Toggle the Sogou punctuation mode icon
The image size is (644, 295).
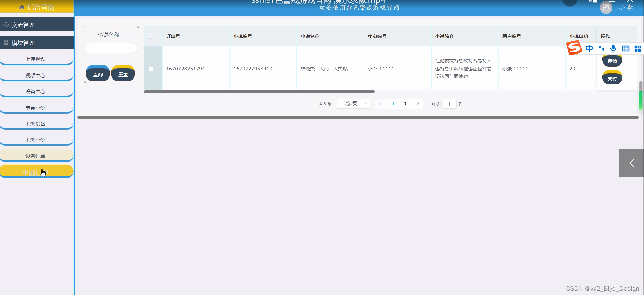click(601, 49)
